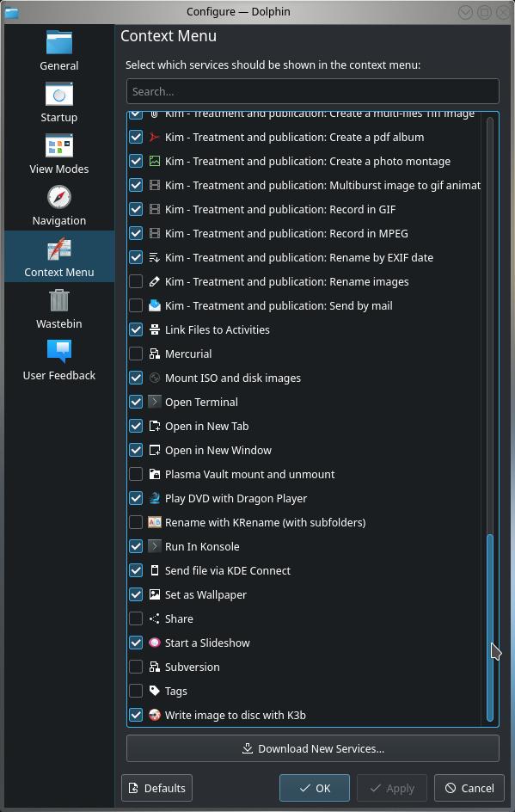Image resolution: width=515 pixels, height=812 pixels.
Task: Go to the Navigation settings page
Action: pyautogui.click(x=59, y=206)
